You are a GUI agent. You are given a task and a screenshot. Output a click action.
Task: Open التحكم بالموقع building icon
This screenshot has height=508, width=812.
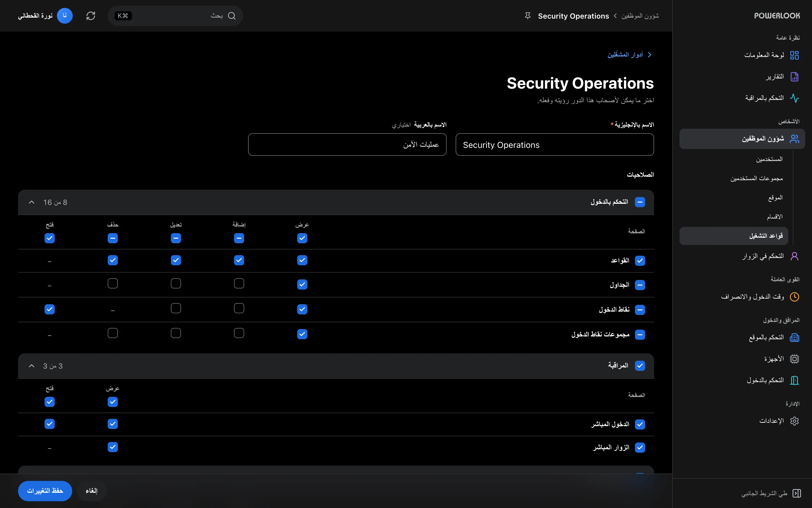pyautogui.click(x=794, y=338)
